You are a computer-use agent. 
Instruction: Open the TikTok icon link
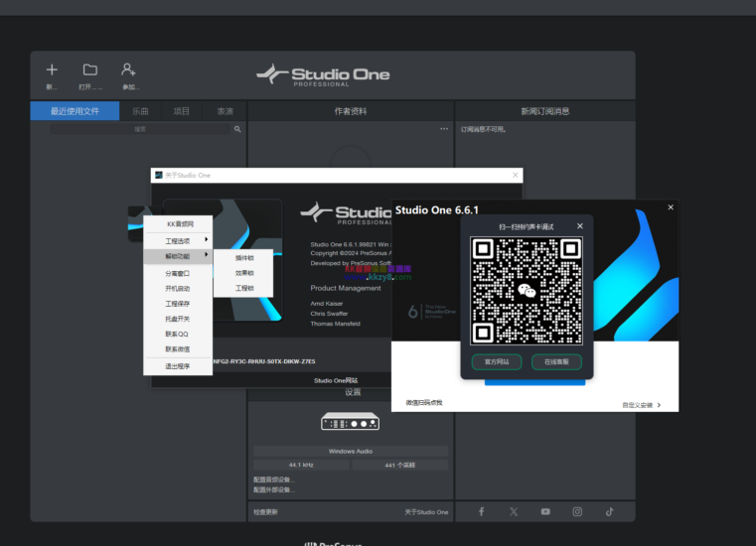click(x=609, y=512)
